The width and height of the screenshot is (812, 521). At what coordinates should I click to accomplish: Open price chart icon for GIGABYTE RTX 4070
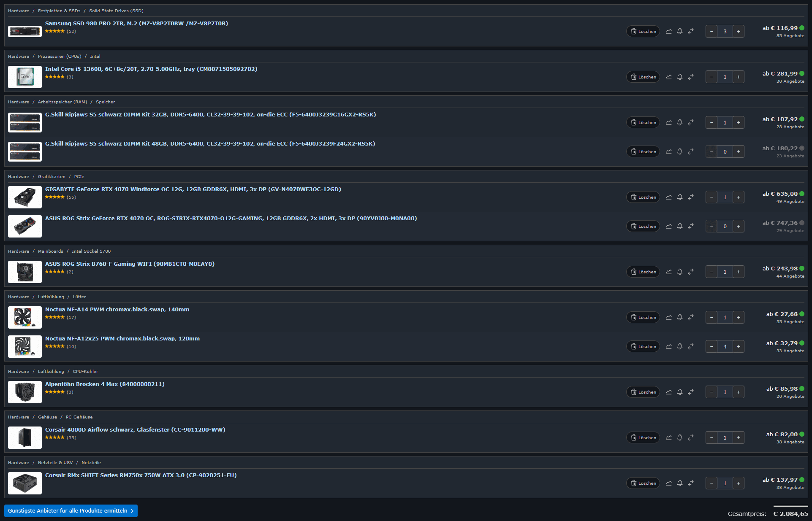(669, 197)
